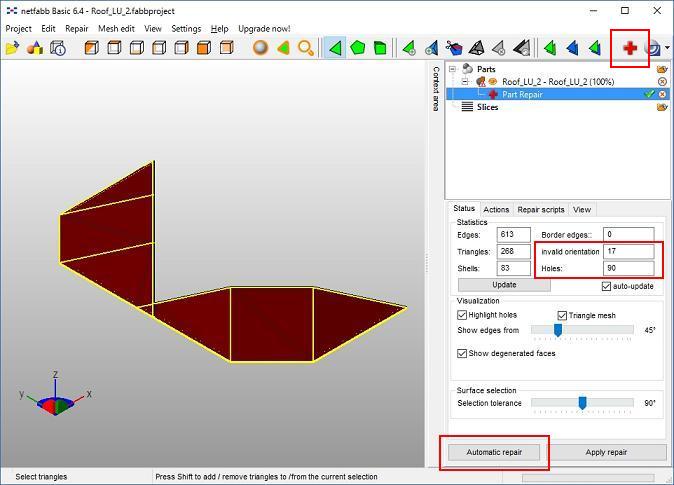Viewport: 674px width, 485px height.
Task: Click the Selection tolerance slider handle
Action: click(x=582, y=403)
